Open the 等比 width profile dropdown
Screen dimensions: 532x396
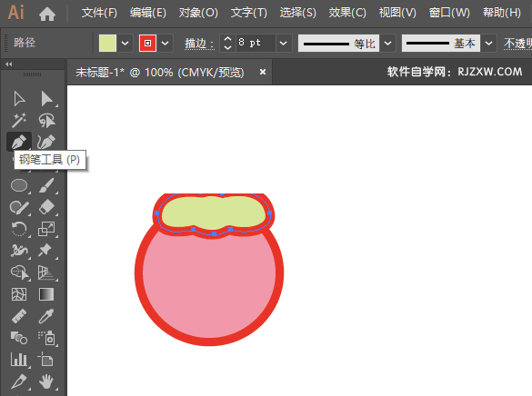point(387,44)
